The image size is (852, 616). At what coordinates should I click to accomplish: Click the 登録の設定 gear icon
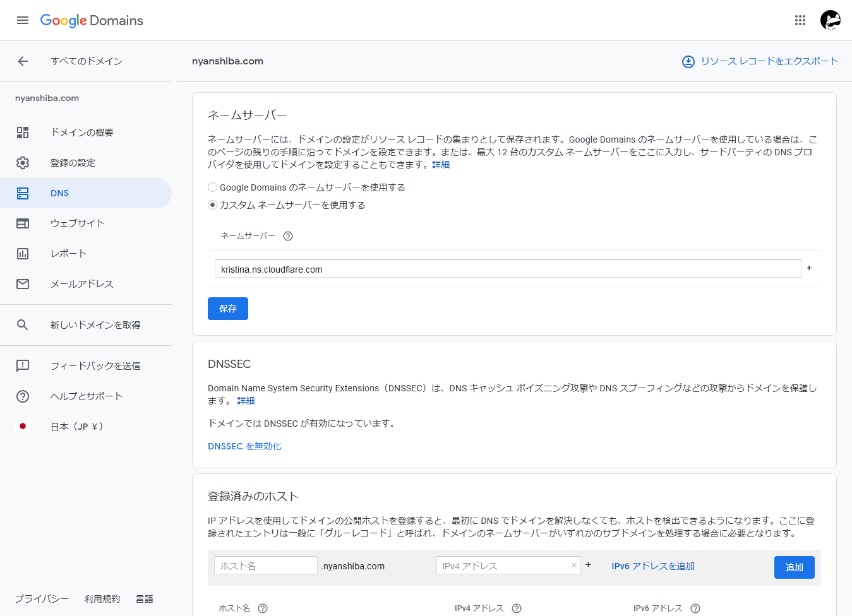click(x=23, y=162)
